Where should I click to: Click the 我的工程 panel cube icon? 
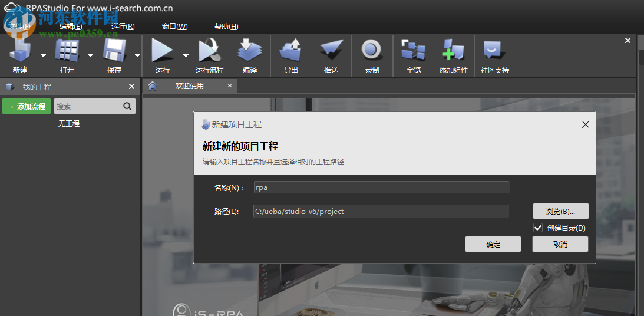10,87
